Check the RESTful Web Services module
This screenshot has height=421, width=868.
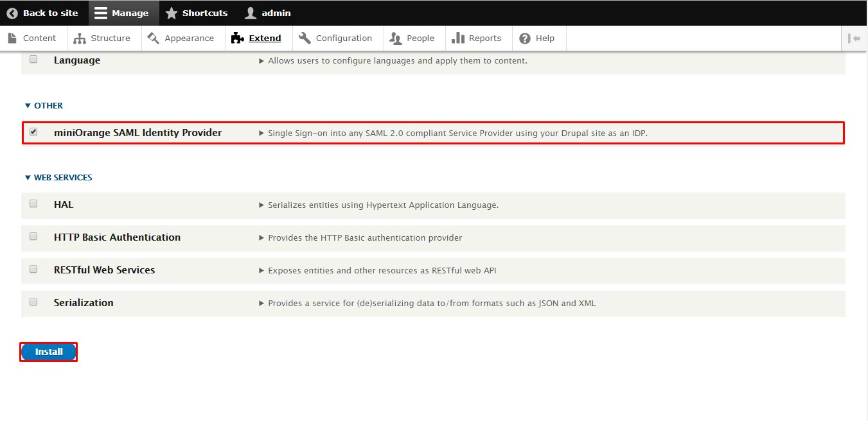(33, 268)
